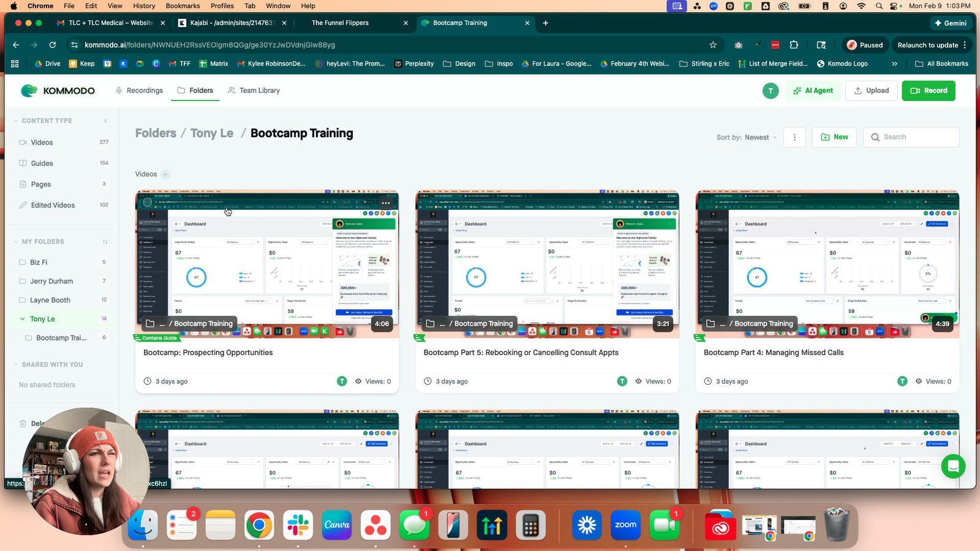
Task: Open the Chrome extensions puzzle icon
Action: (x=794, y=45)
